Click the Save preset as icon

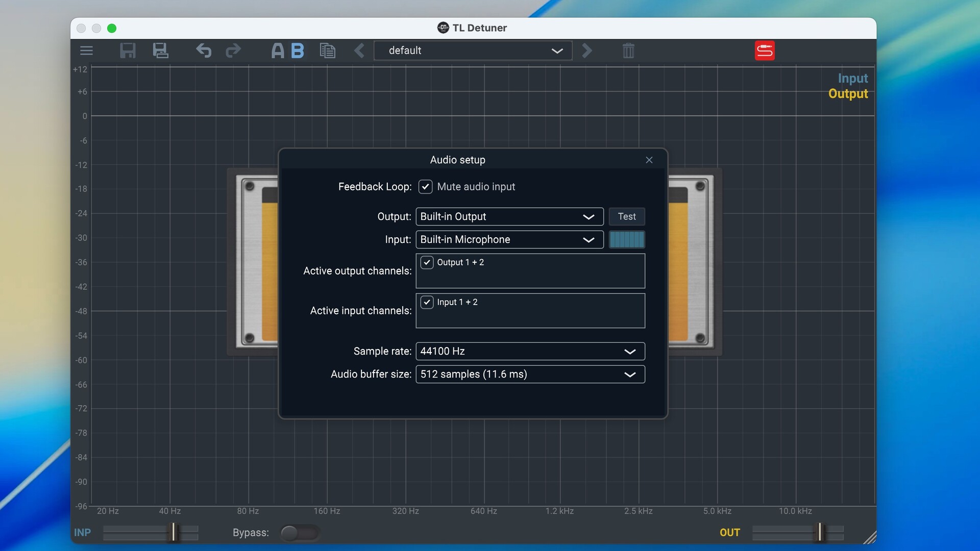pyautogui.click(x=160, y=51)
